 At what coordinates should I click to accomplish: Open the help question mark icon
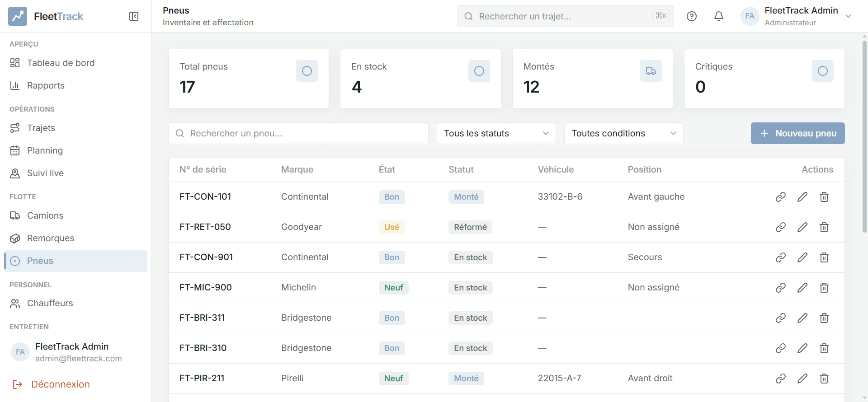click(x=692, y=16)
